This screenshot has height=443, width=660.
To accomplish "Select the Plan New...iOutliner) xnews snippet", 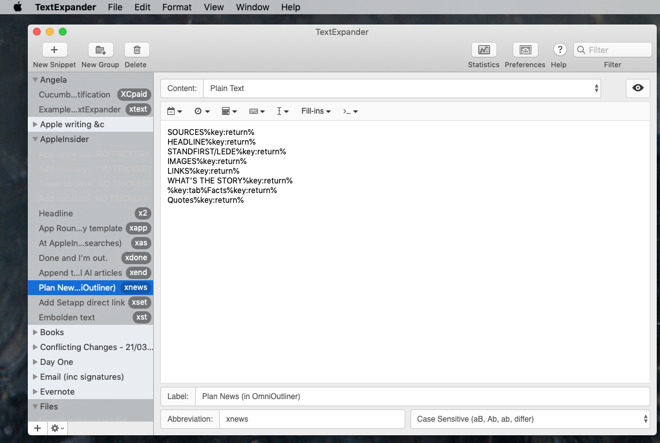I will [x=91, y=288].
